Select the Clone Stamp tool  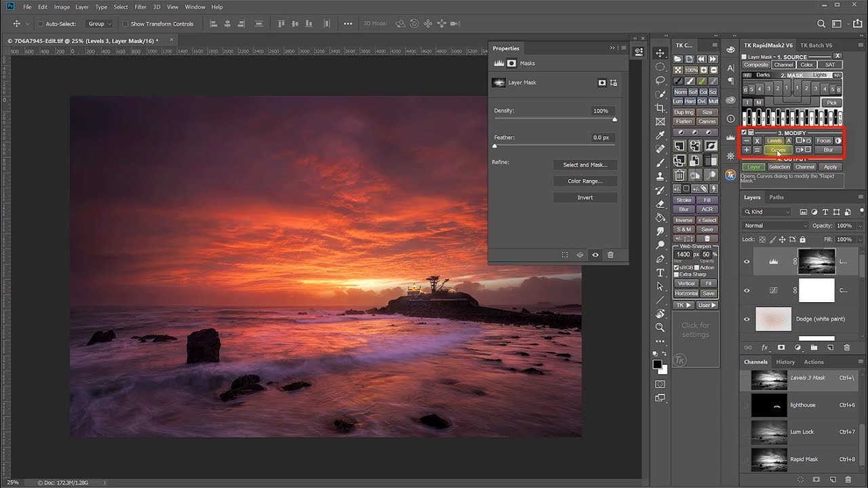[660, 176]
